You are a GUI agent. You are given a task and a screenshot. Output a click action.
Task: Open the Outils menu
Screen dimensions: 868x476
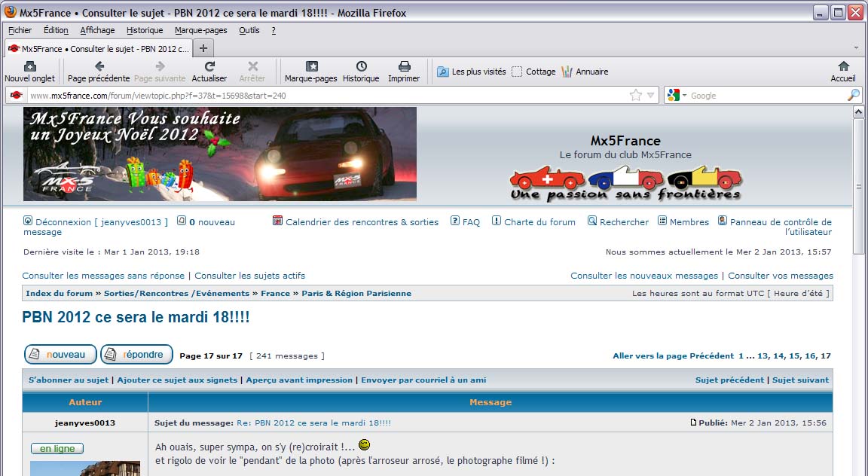(x=249, y=30)
